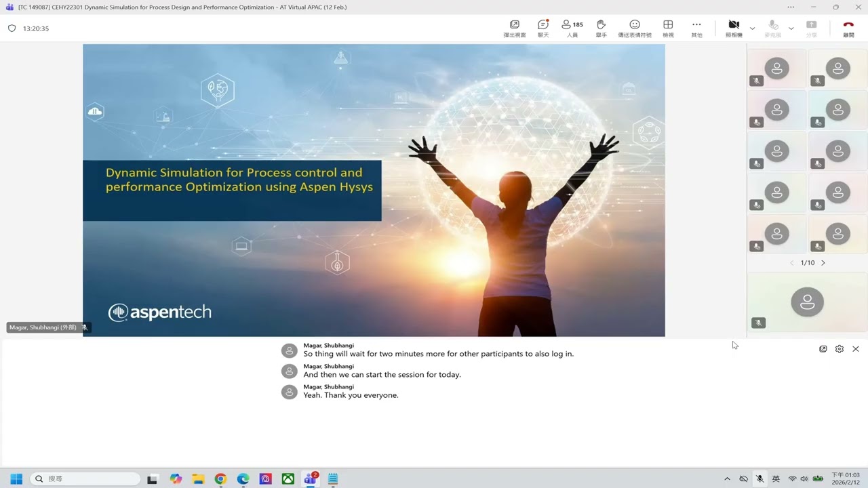Open Google Chrome from the taskbar

pos(220,479)
